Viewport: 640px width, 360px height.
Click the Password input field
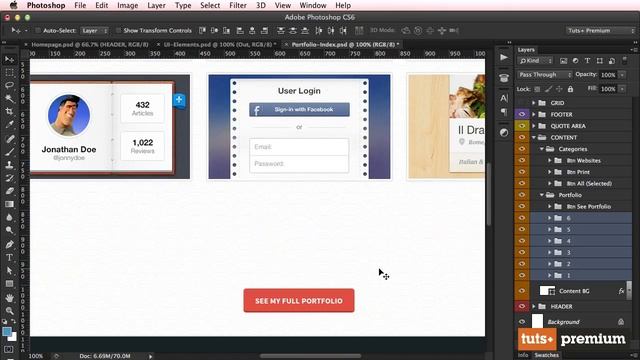click(299, 164)
